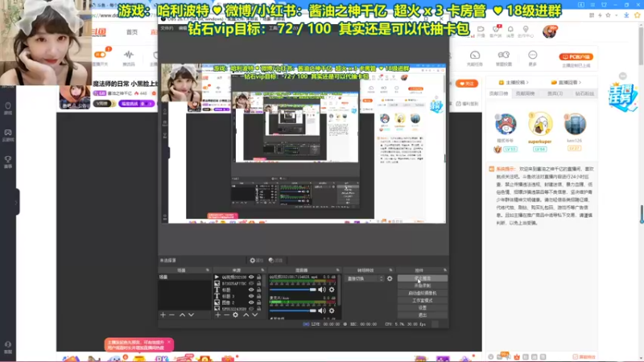
Task: Open the user avatar in Douyu header
Action: pyautogui.click(x=549, y=31)
